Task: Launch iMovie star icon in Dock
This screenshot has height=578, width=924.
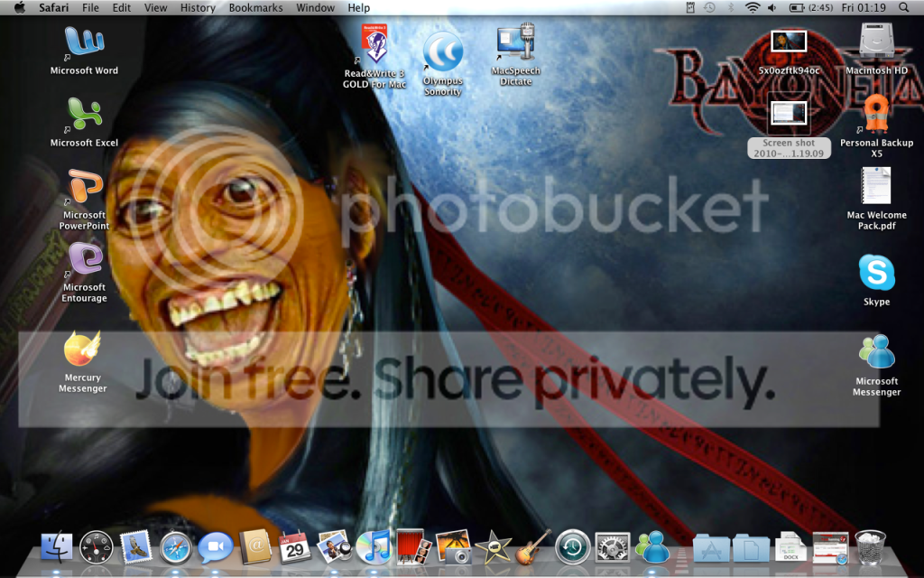Action: 493,547
